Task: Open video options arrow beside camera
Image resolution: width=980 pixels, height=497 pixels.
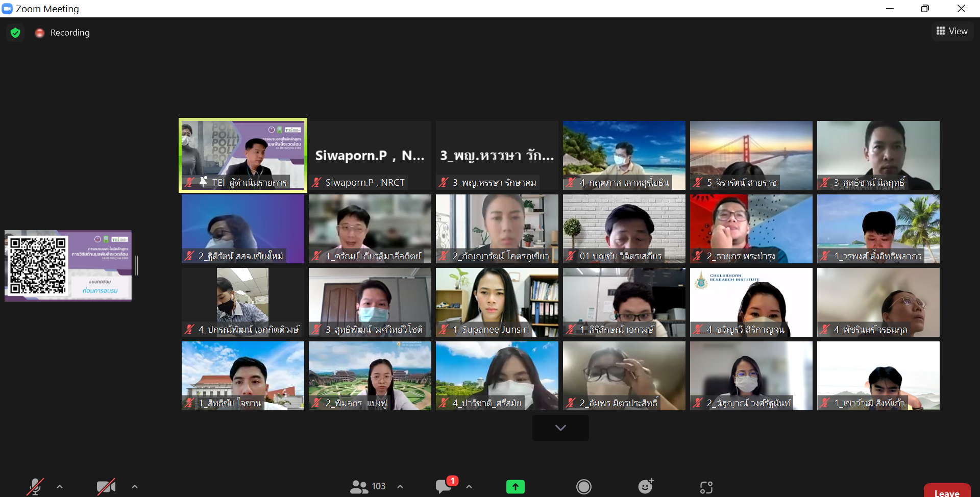Action: point(135,486)
